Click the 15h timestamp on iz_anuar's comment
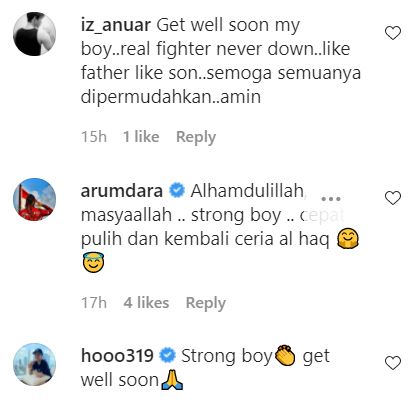The image size is (415, 412). (94, 137)
